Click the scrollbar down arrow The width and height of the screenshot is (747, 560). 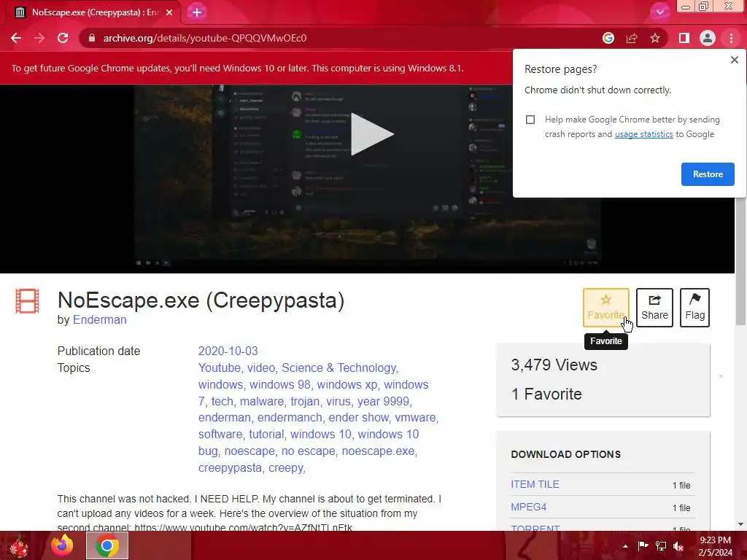pyautogui.click(x=740, y=524)
